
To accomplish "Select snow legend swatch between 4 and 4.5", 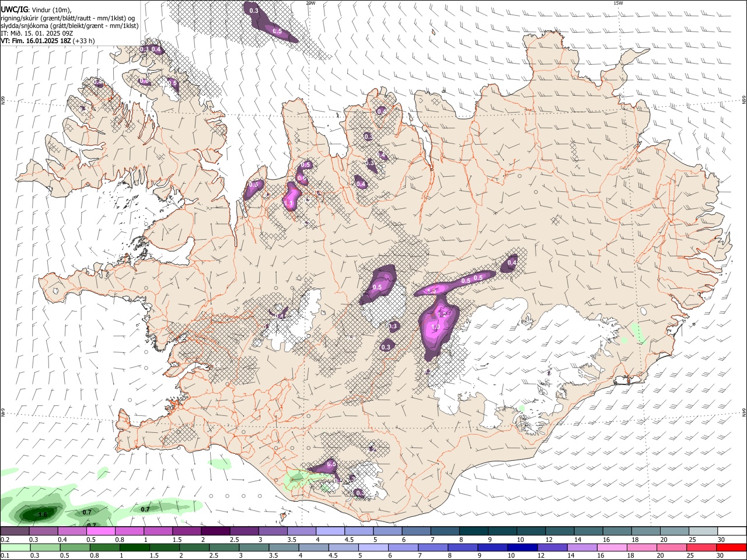I will [x=330, y=531].
